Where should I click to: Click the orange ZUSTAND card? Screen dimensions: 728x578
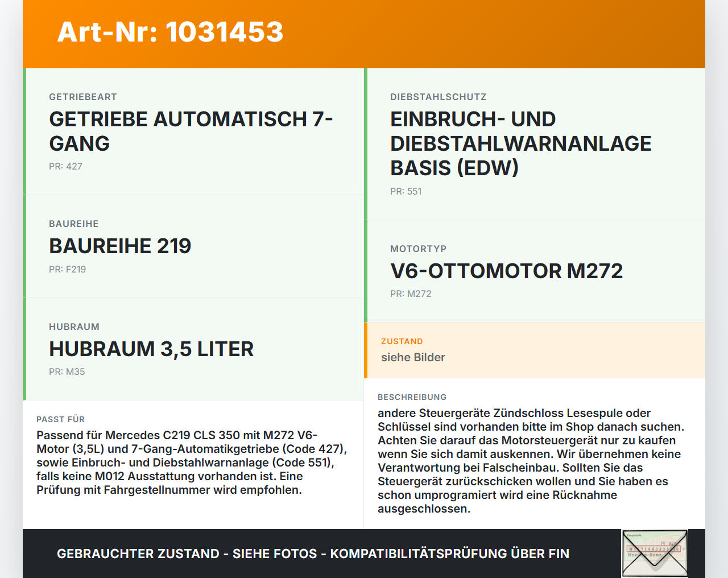point(535,350)
